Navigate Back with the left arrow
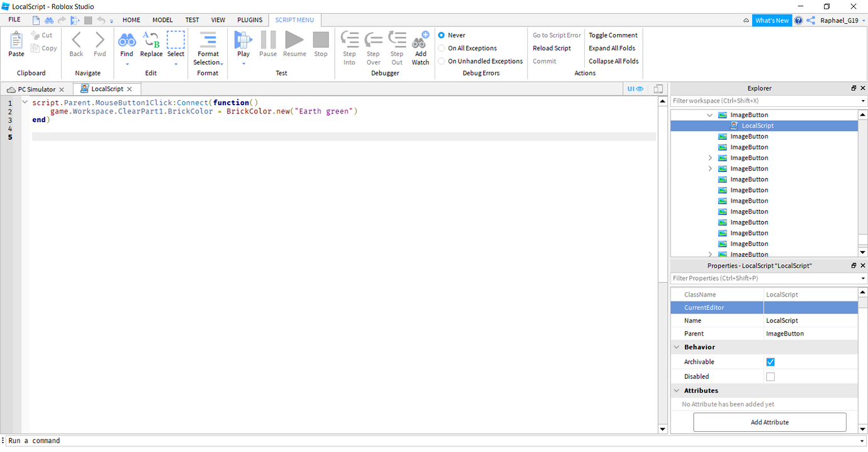This screenshot has width=868, height=452. pyautogui.click(x=76, y=40)
